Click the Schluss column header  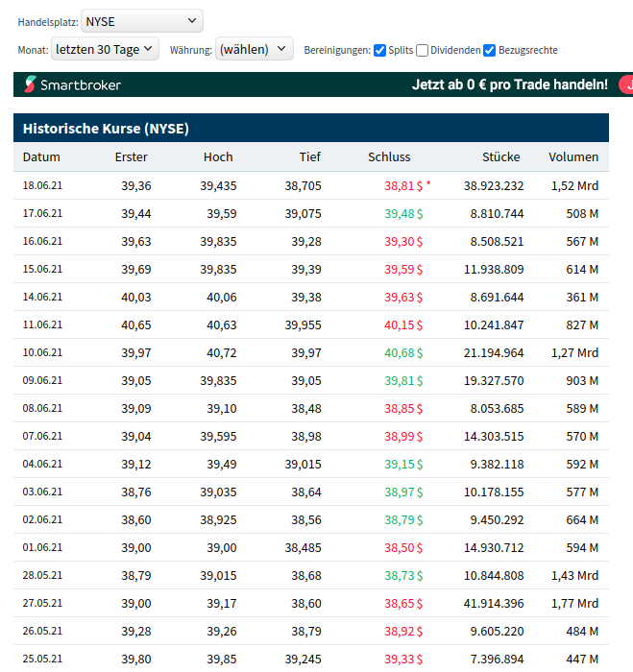(389, 157)
